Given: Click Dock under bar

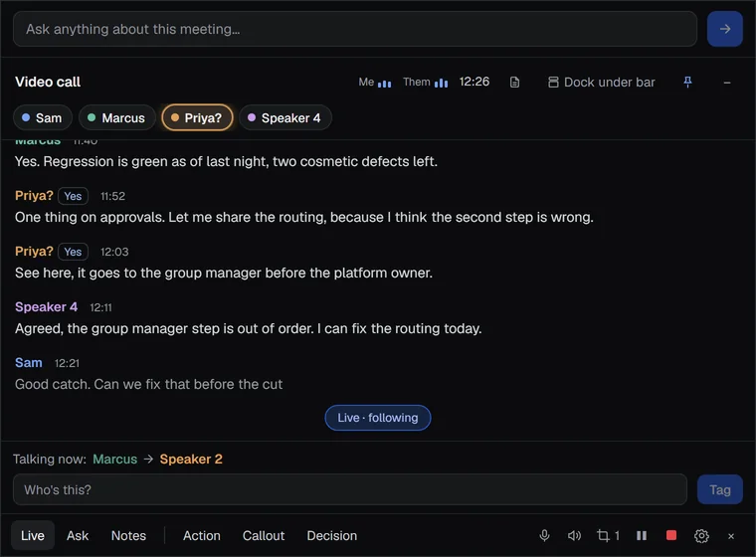Looking at the screenshot, I should tap(601, 83).
